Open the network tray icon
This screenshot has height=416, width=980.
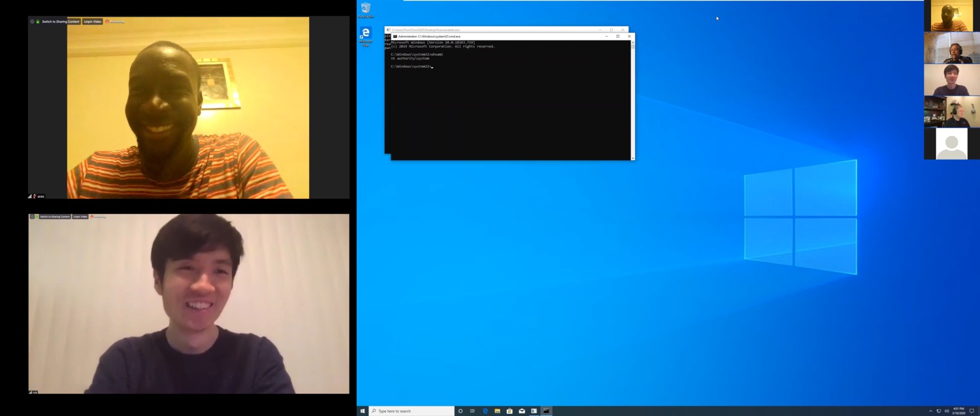(x=939, y=411)
